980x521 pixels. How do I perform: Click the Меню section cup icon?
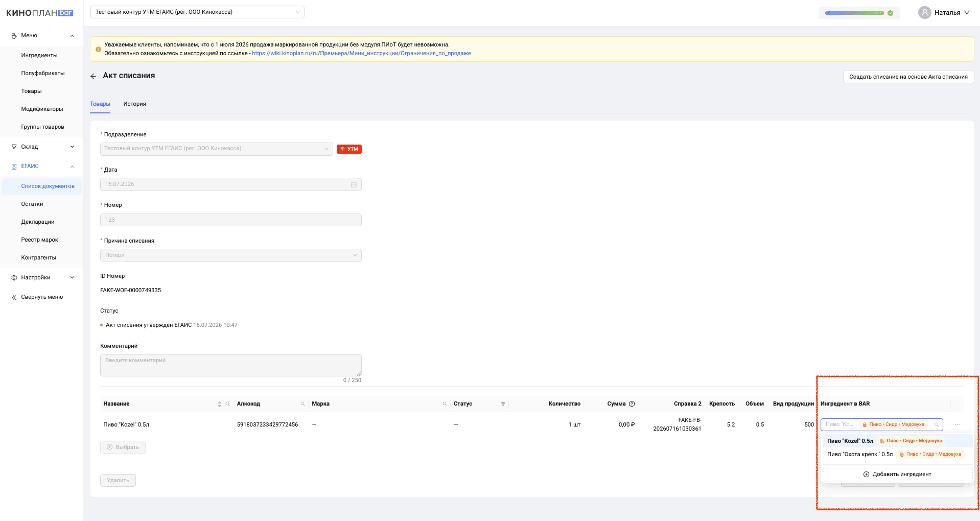(x=14, y=36)
